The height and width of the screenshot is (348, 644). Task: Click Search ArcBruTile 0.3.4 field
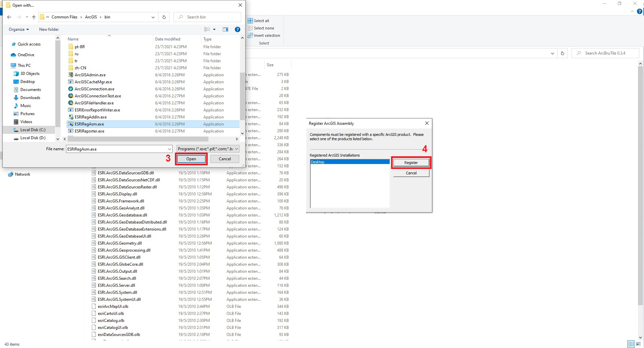[605, 53]
